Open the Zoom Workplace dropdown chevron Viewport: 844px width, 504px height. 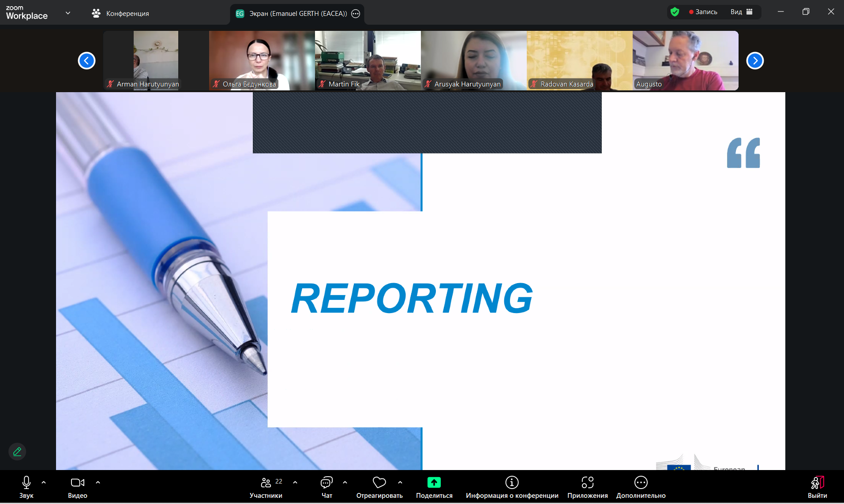(x=68, y=13)
